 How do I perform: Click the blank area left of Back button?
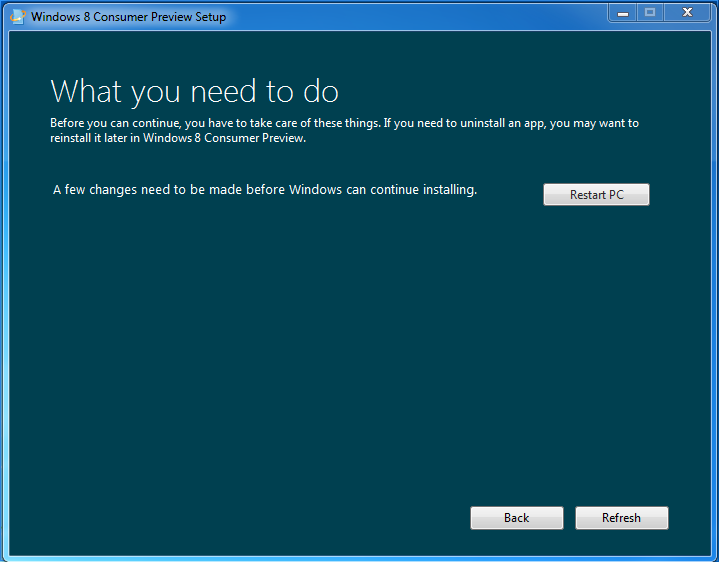[x=250, y=517]
